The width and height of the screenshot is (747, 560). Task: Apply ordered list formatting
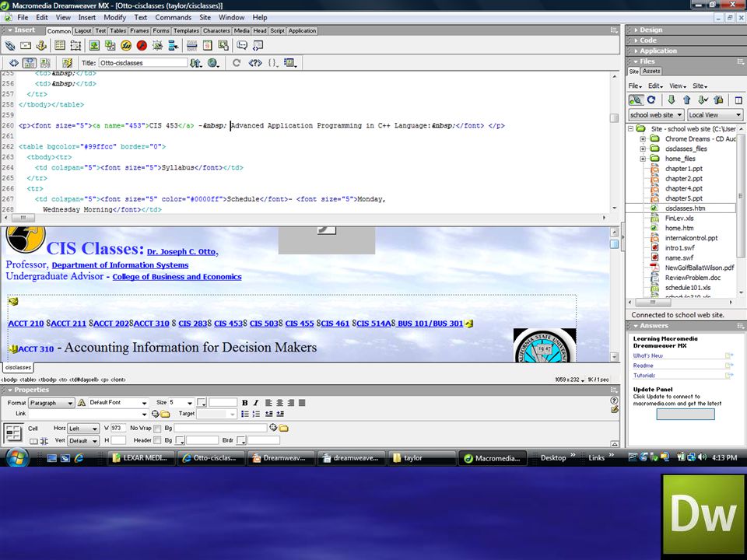coord(256,414)
